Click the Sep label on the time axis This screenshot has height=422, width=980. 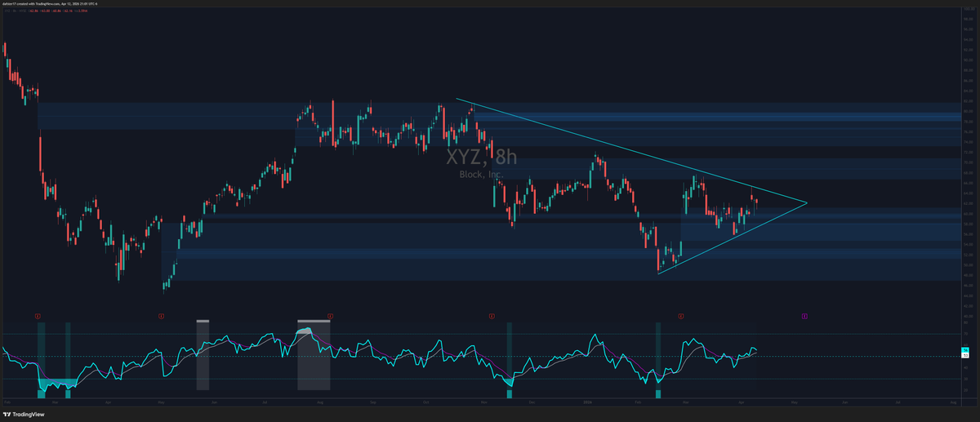click(x=373, y=403)
